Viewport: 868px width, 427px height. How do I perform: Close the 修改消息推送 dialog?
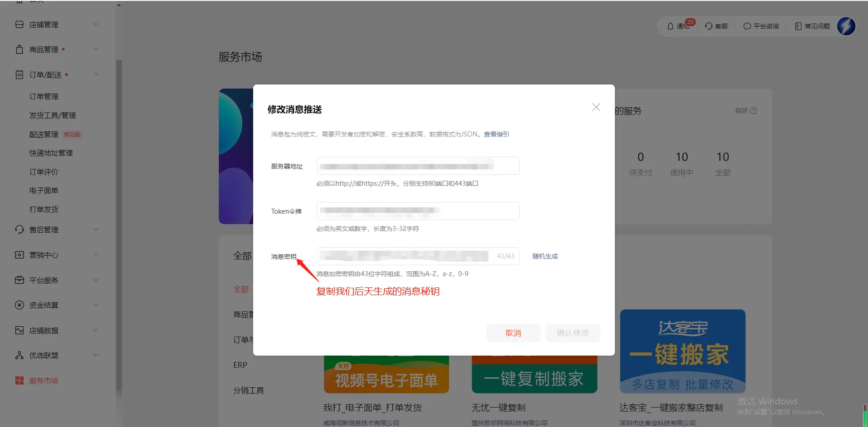pyautogui.click(x=596, y=107)
